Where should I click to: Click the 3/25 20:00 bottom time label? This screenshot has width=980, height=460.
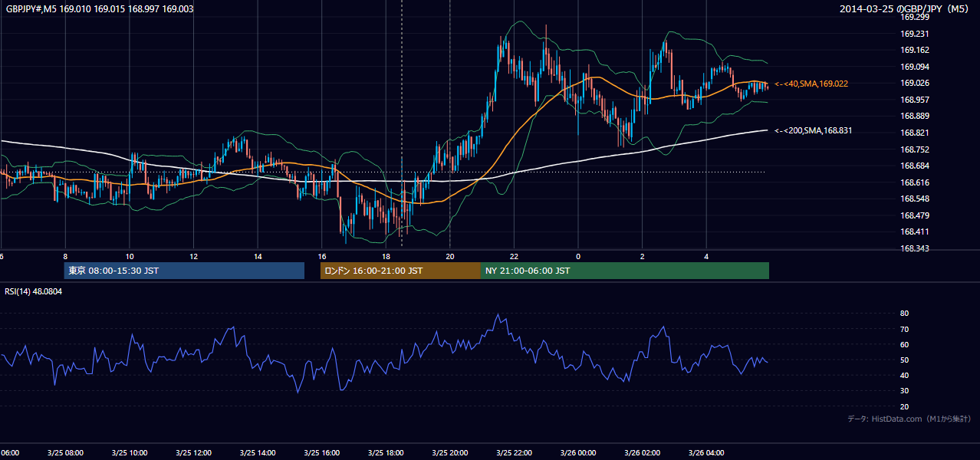coord(449,453)
